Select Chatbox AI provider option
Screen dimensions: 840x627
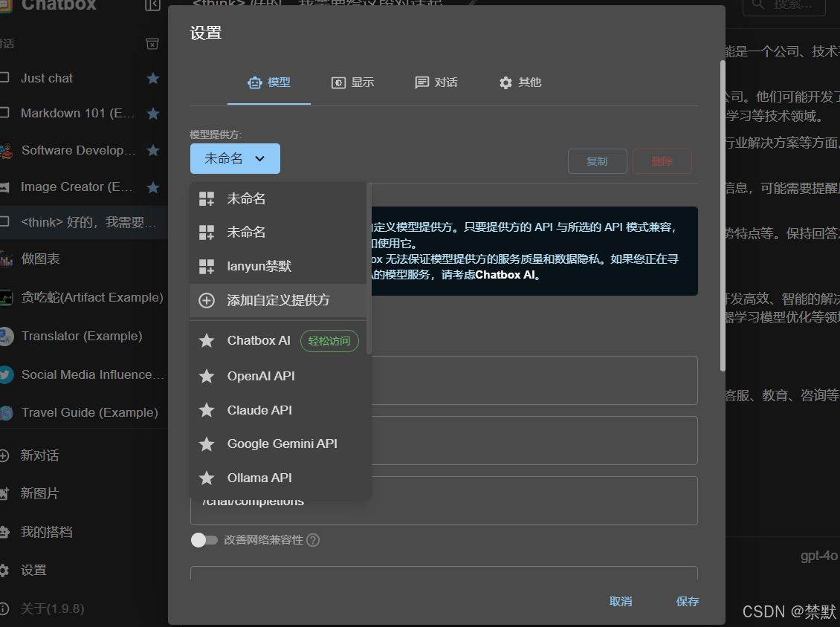pos(278,340)
